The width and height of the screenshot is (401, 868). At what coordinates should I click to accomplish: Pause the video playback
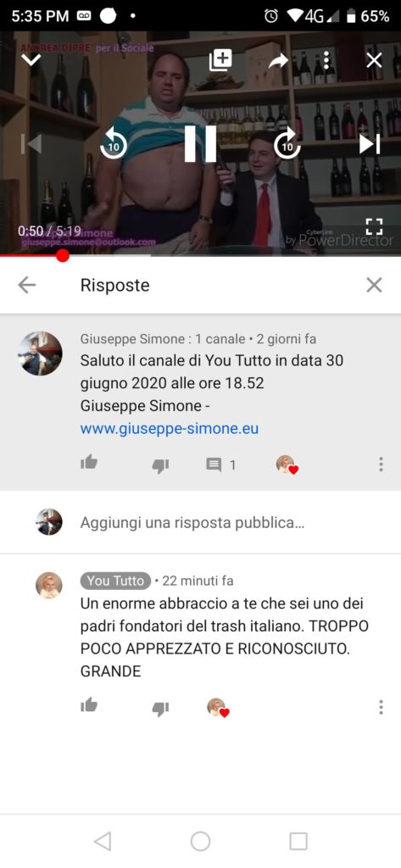pos(200,144)
